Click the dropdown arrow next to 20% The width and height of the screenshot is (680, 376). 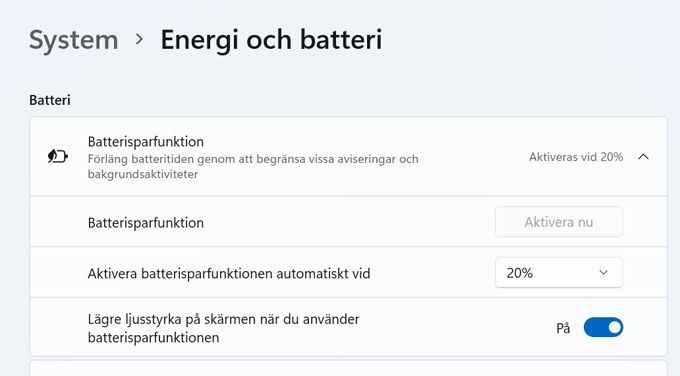click(604, 273)
